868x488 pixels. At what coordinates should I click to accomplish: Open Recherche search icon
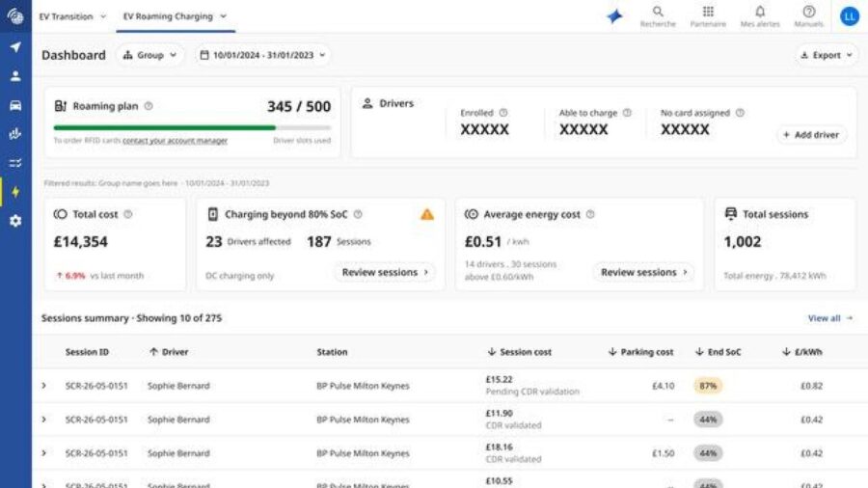coord(658,16)
